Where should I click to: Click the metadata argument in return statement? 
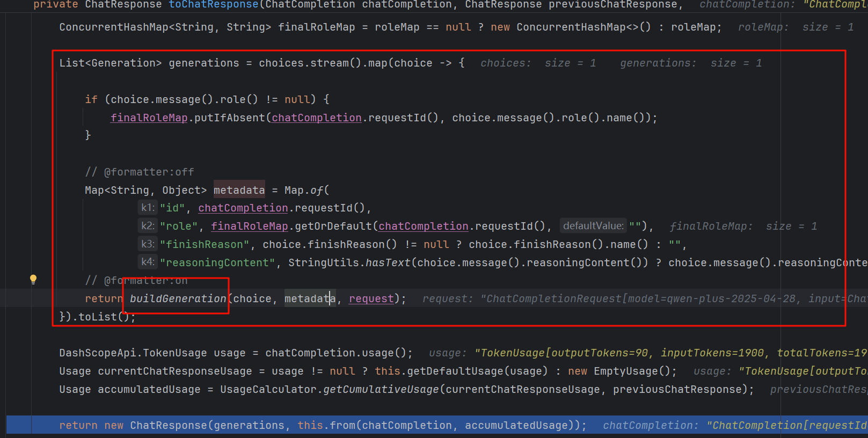(310, 298)
